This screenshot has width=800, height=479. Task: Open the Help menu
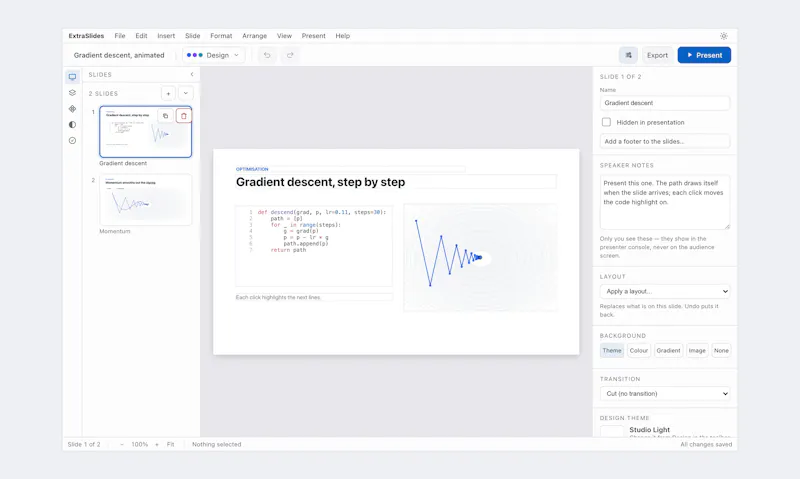pos(342,36)
